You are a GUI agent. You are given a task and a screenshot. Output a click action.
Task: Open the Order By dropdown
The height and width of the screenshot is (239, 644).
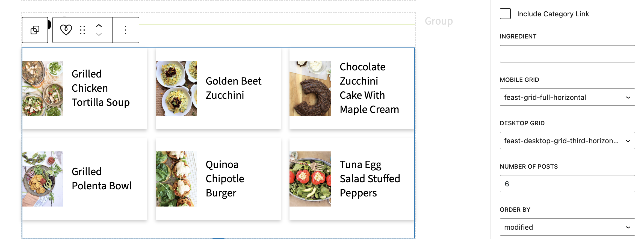click(567, 227)
